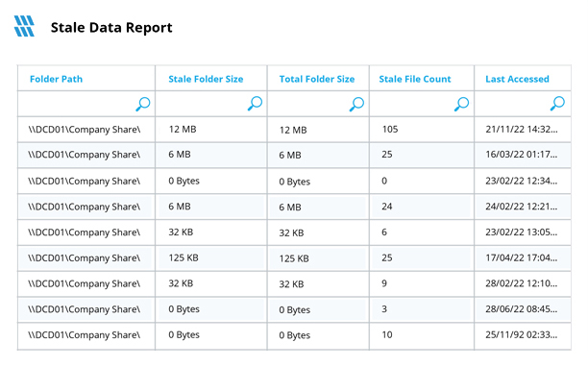
Task: Select stale file count 9
Action: pyautogui.click(x=384, y=283)
